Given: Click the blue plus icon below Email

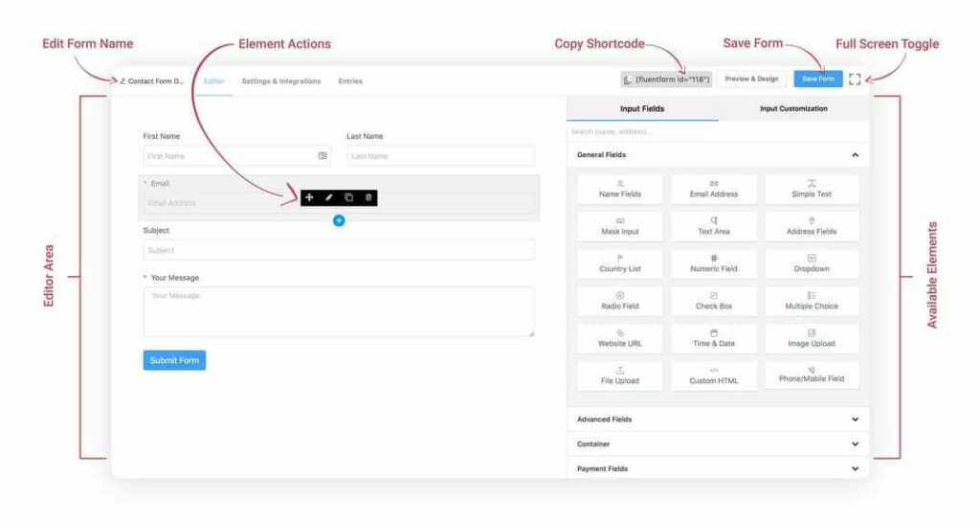Looking at the screenshot, I should tap(339, 221).
